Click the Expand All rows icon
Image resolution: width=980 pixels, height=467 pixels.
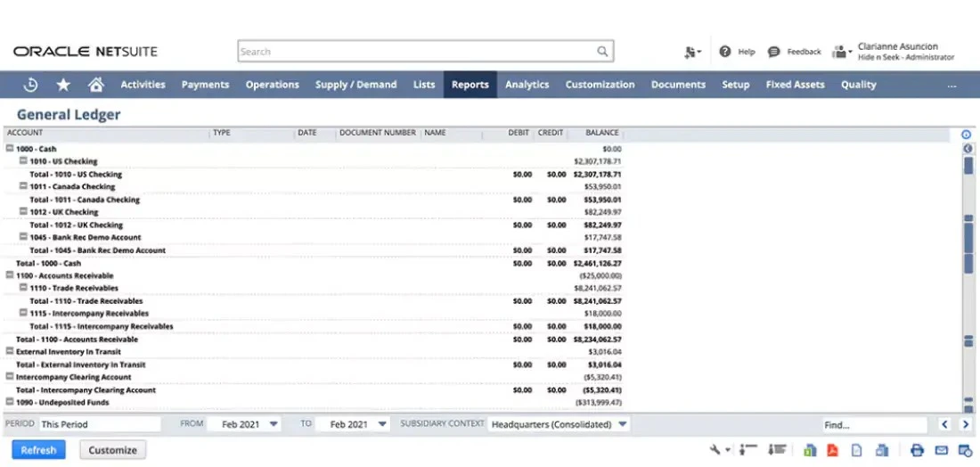pos(778,449)
